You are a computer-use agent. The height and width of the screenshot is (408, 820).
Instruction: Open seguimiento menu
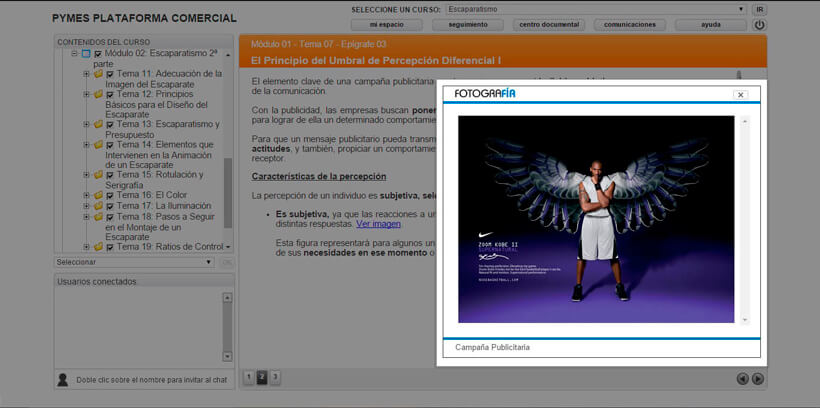point(468,25)
